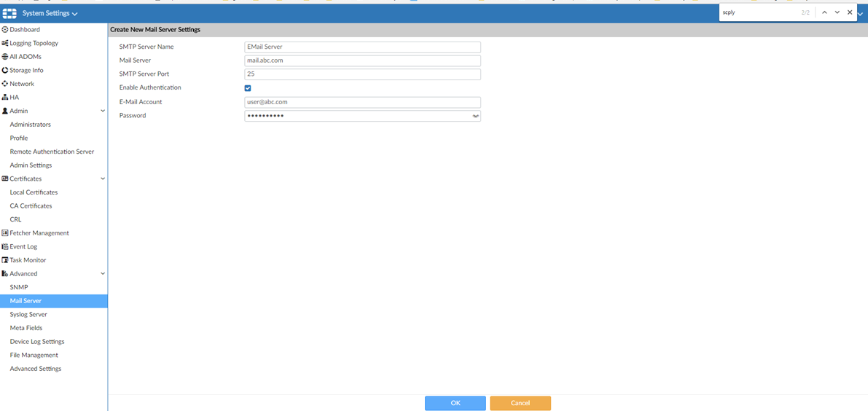Open Syslog Server in the sidebar
The height and width of the screenshot is (411, 868).
click(28, 315)
